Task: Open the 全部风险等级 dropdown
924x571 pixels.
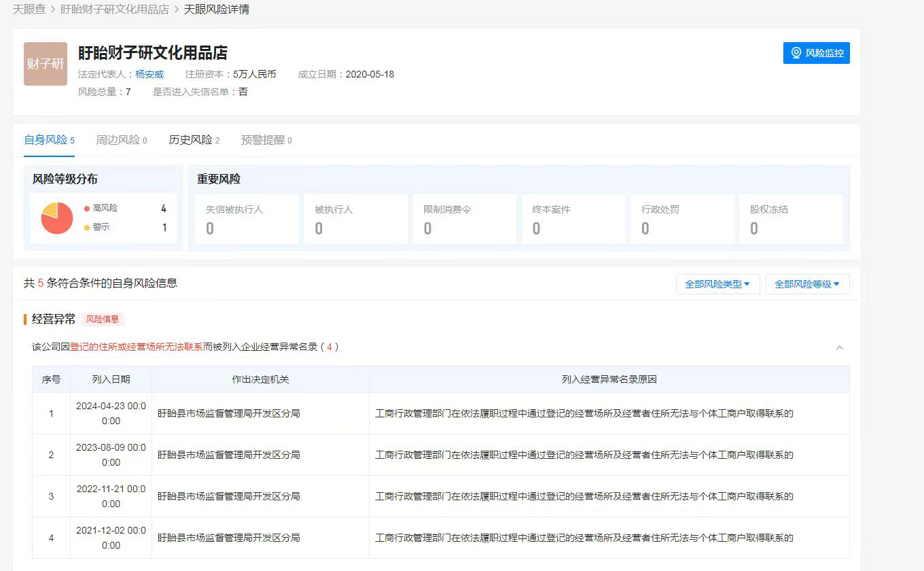Action: click(807, 284)
